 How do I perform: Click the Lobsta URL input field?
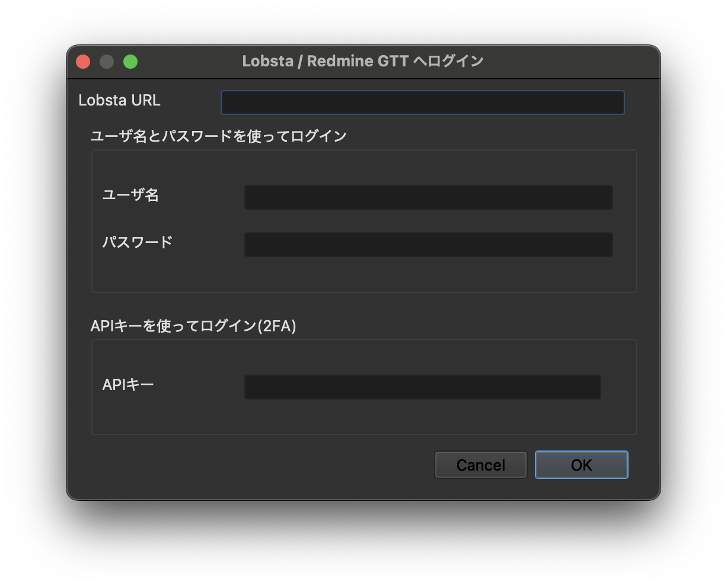[x=422, y=103]
